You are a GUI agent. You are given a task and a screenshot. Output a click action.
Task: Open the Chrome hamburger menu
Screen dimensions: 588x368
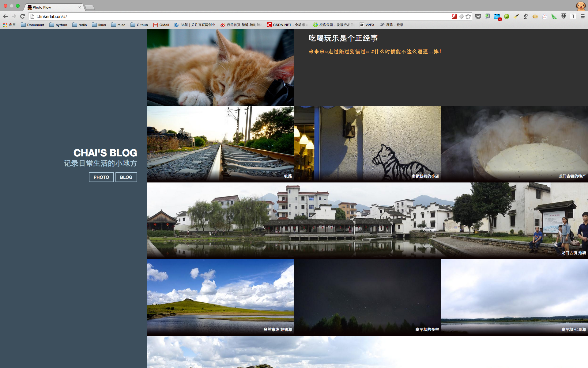point(582,17)
